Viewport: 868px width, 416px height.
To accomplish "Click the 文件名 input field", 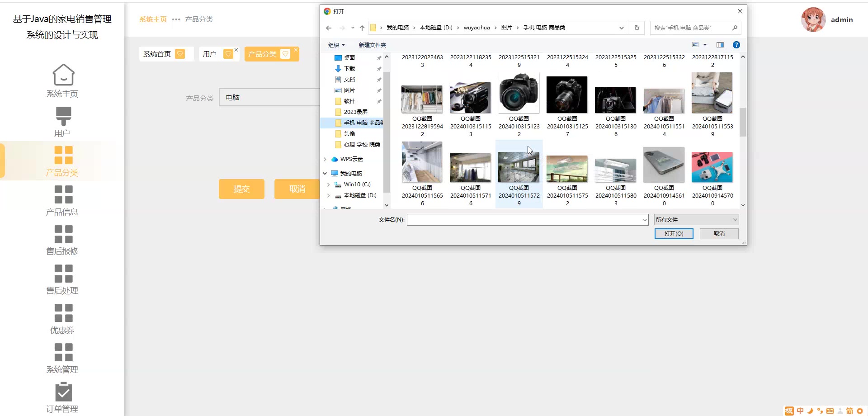I will point(524,220).
